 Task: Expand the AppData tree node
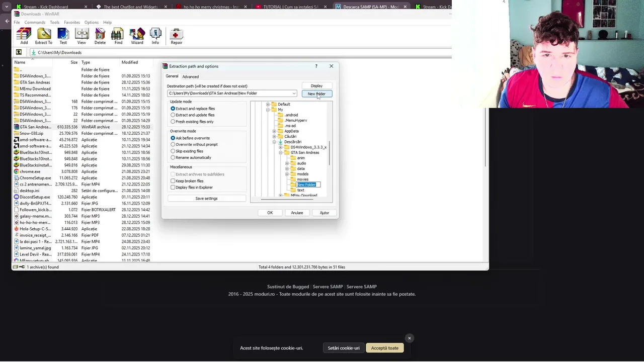(274, 131)
